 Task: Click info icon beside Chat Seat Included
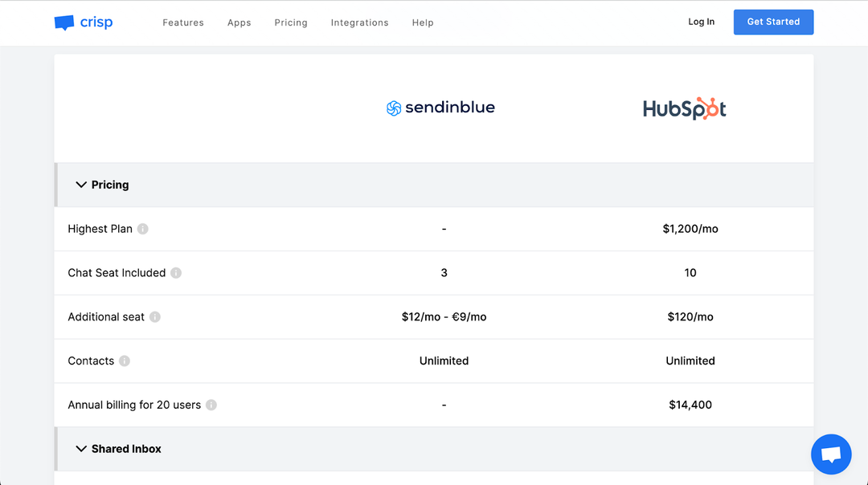(x=176, y=273)
